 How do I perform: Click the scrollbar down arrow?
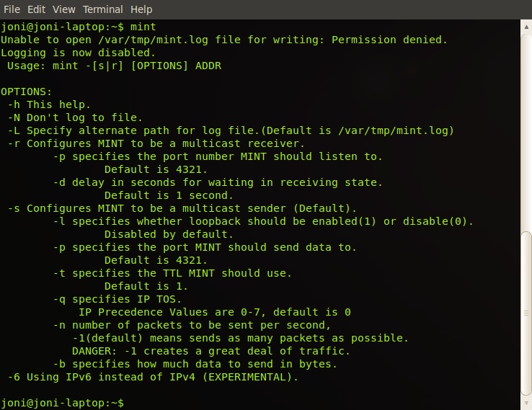(x=526, y=404)
